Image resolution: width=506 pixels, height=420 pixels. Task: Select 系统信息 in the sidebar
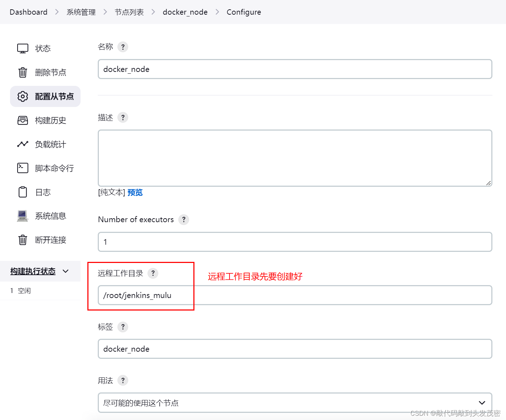tap(45, 216)
